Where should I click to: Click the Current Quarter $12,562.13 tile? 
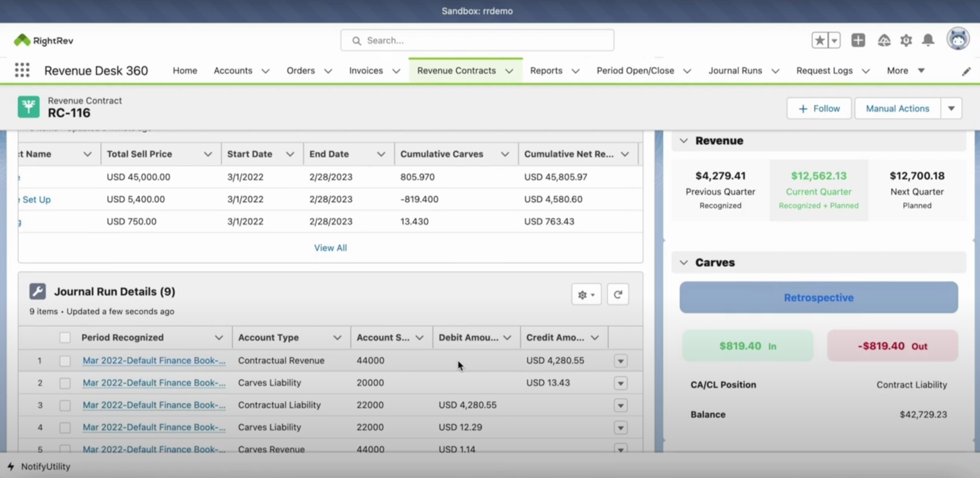tap(819, 190)
